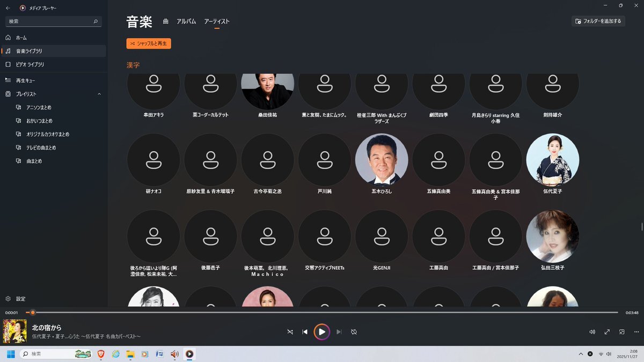Go to ビデオ ライブラリ

(30, 64)
